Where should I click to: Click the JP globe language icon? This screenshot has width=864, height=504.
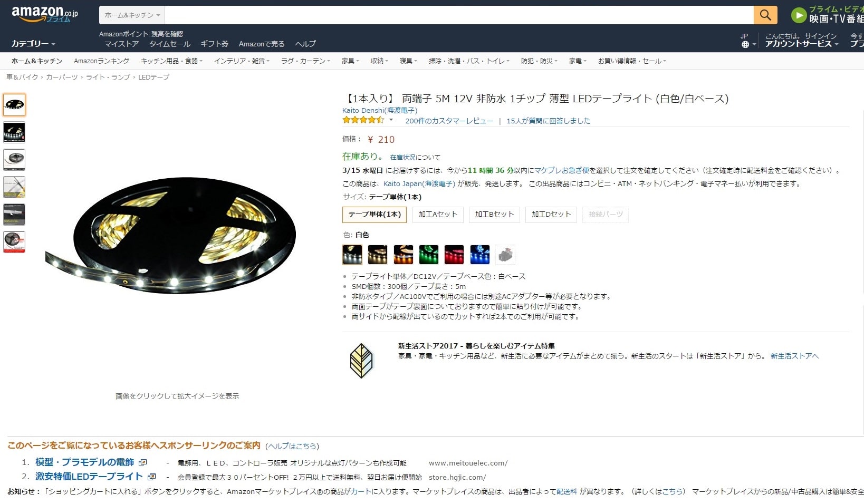pos(745,44)
